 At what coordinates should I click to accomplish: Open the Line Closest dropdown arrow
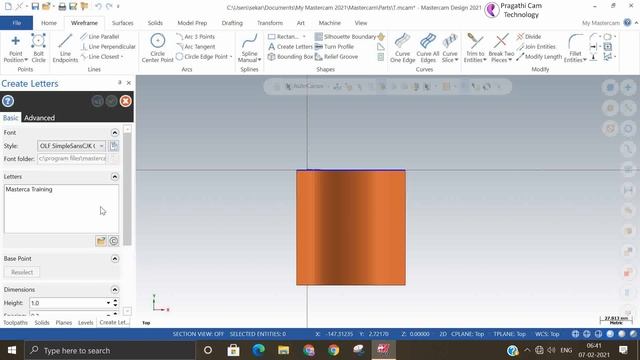point(122,57)
